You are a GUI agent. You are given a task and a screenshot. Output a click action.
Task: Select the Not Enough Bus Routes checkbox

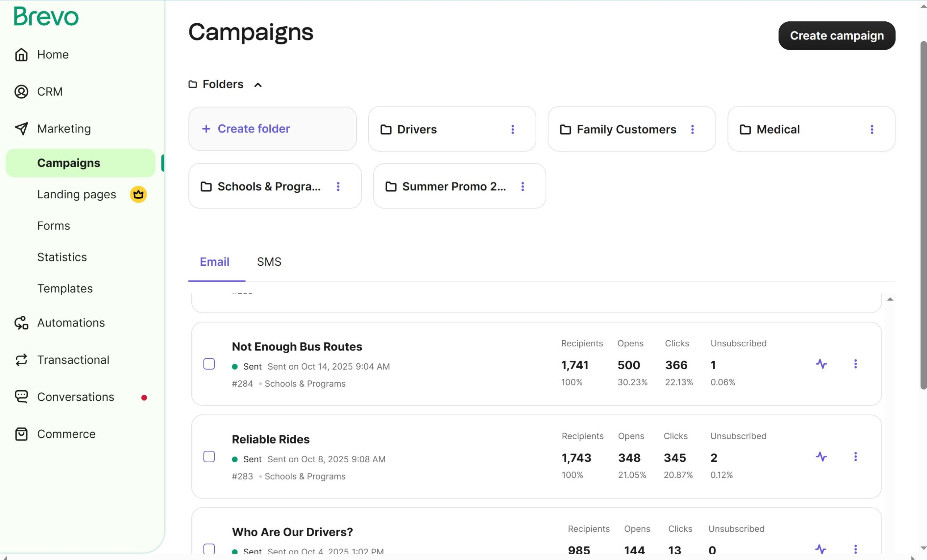tap(209, 364)
